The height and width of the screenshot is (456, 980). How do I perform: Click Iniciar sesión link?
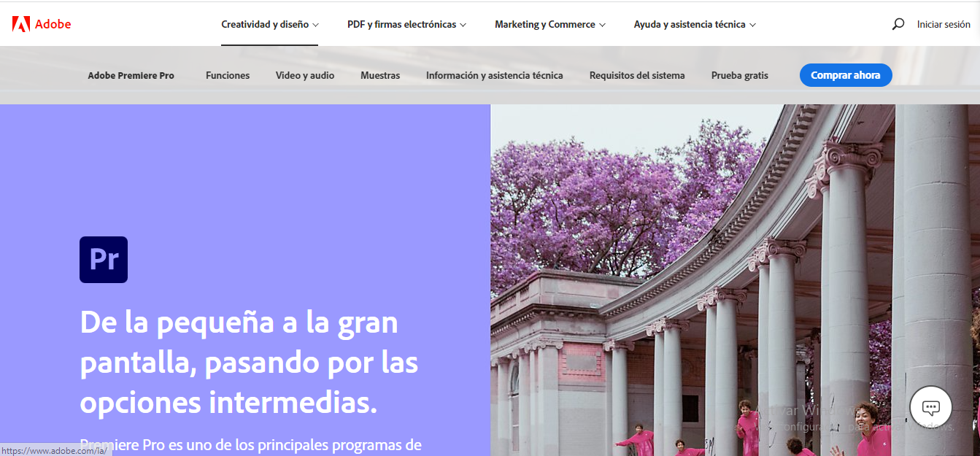coord(944,24)
